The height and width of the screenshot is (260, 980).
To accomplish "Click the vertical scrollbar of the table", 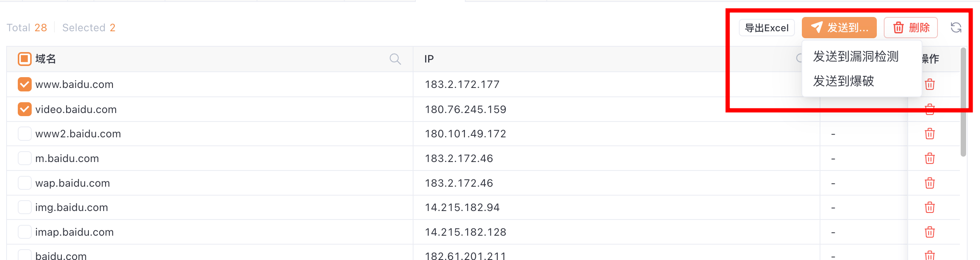I will tap(963, 102).
